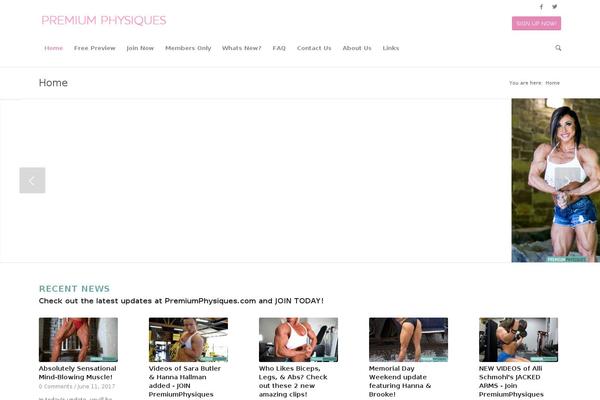
Task: Go to Members Only page
Action: (188, 48)
